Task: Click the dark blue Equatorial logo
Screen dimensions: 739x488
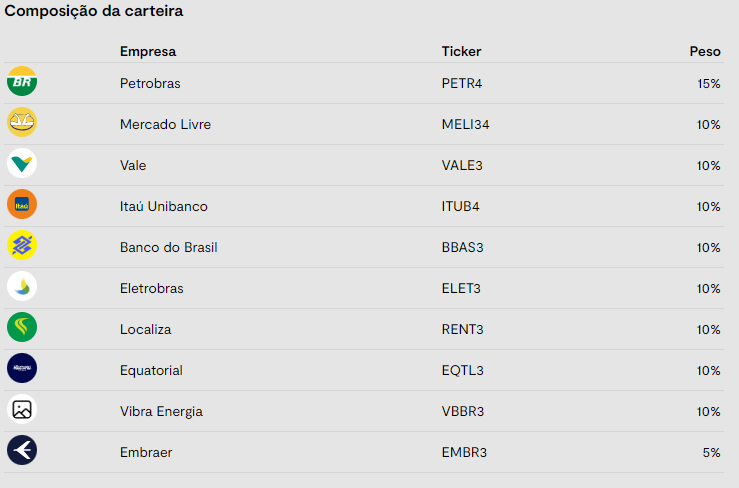Action: (22, 368)
